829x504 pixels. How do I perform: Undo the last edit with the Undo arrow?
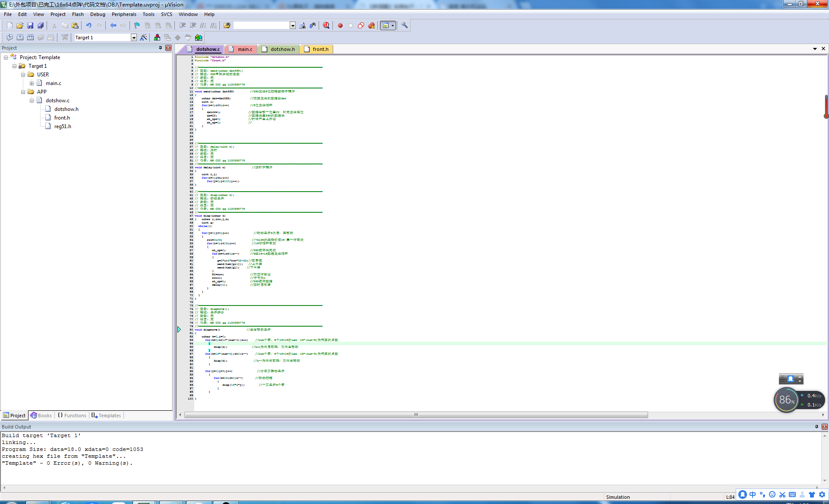pyautogui.click(x=89, y=25)
